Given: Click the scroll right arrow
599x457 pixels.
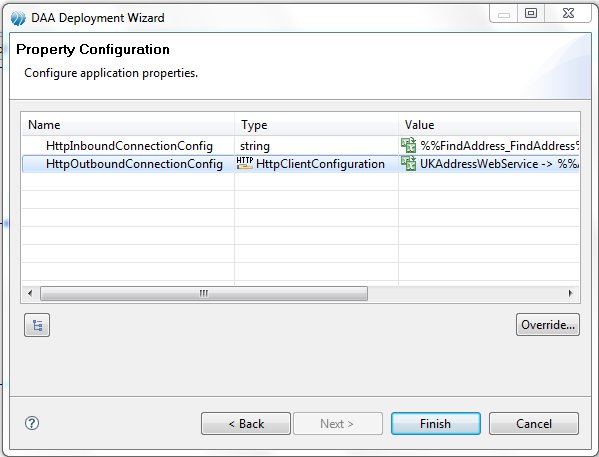Looking at the screenshot, I should (x=571, y=293).
